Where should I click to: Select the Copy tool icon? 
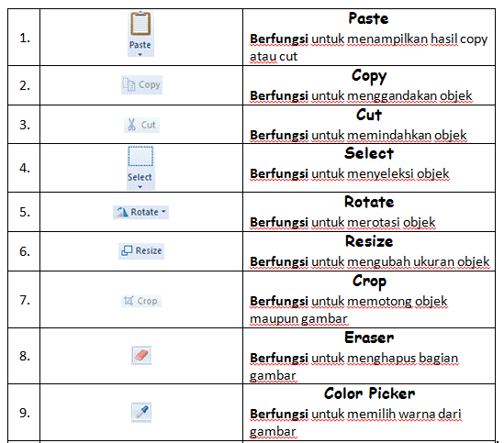(x=129, y=84)
